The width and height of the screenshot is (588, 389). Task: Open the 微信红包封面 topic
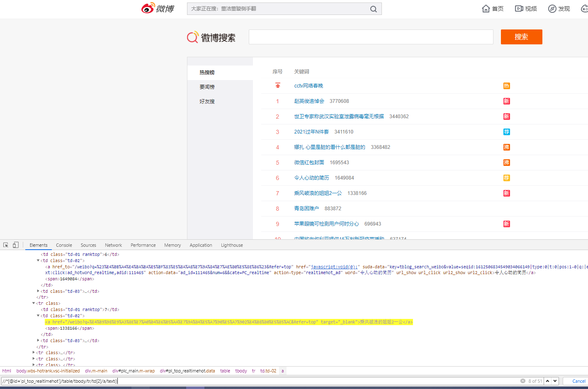[309, 163]
